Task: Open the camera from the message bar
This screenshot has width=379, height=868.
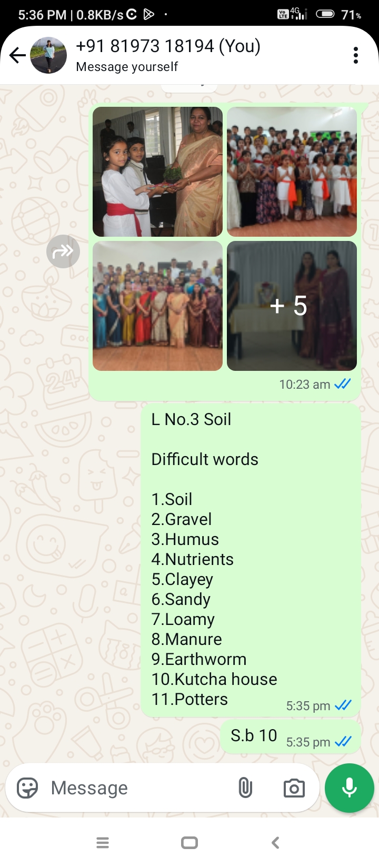Action: click(x=294, y=788)
